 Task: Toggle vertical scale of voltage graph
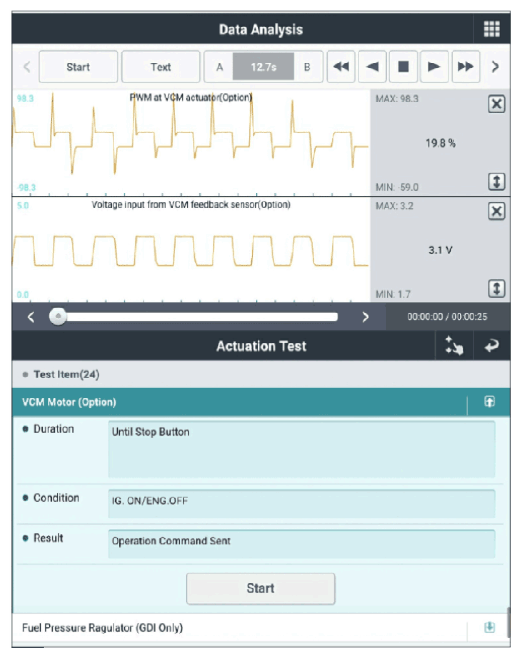[x=497, y=289]
